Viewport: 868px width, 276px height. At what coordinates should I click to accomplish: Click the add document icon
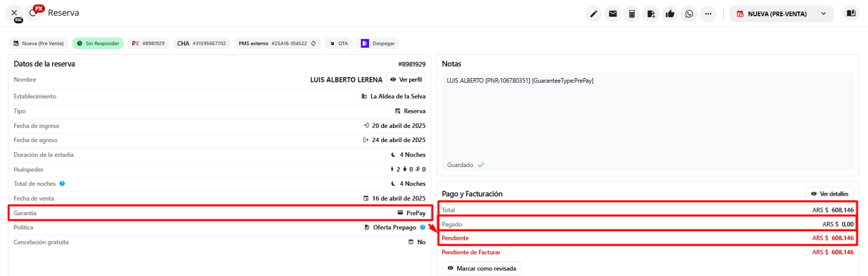click(651, 14)
